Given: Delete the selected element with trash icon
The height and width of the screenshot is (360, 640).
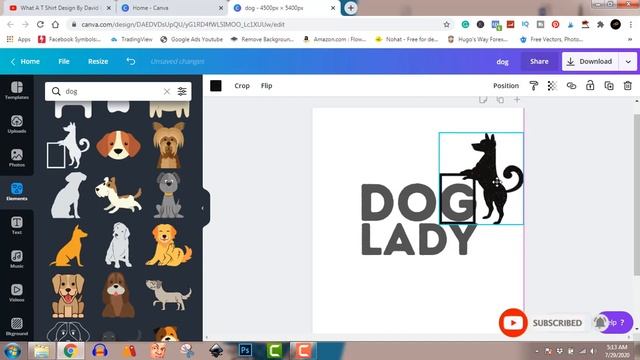Looking at the screenshot, I should [628, 86].
